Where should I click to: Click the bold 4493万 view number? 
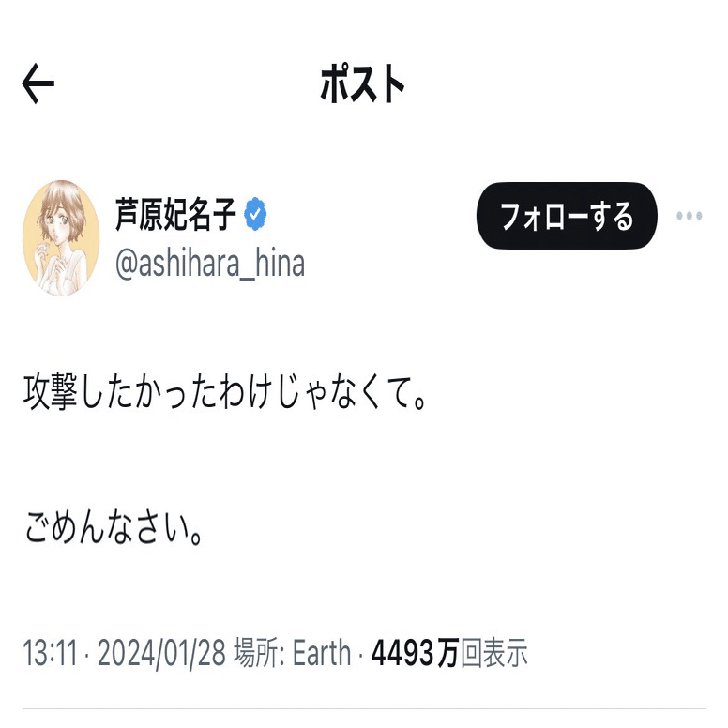(415, 653)
